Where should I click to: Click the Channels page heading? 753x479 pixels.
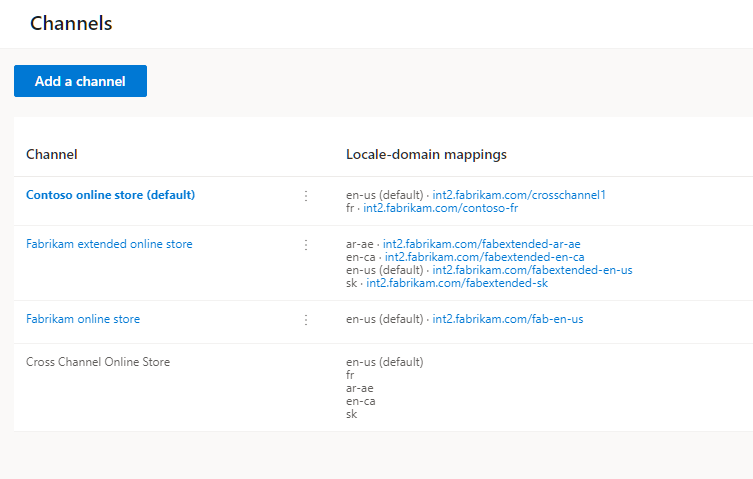(71, 24)
